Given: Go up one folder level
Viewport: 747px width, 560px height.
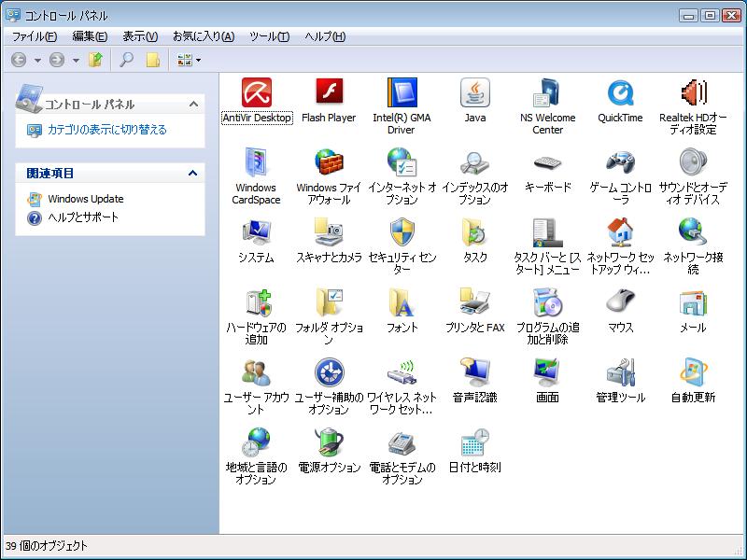Looking at the screenshot, I should [x=96, y=60].
